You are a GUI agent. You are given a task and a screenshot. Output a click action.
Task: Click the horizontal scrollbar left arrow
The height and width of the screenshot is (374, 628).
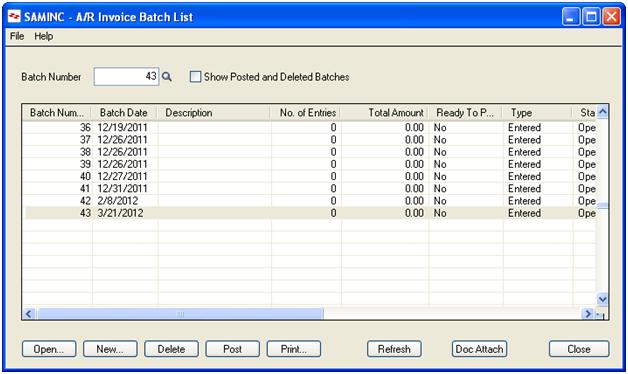click(x=29, y=314)
